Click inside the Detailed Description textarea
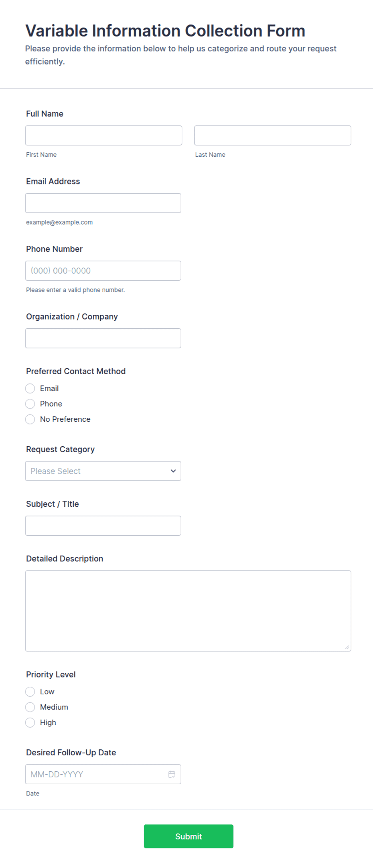The image size is (373, 868). tap(188, 611)
